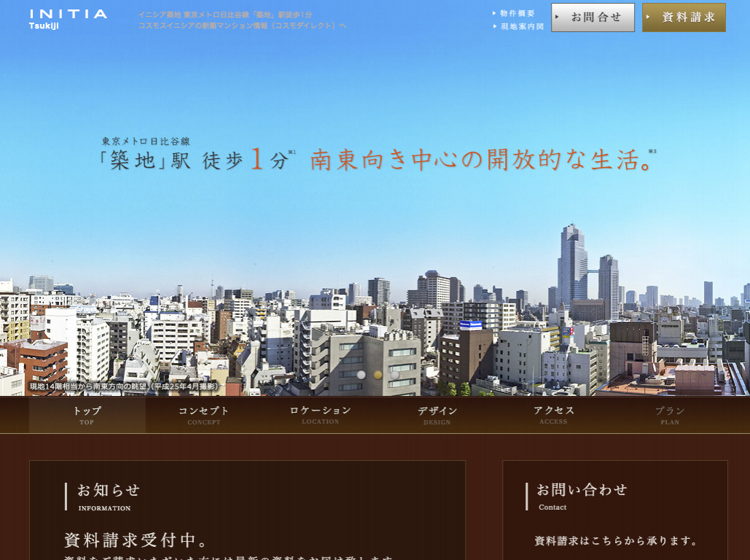Switch to the ロケーション LOCATION tab
This screenshot has height=560, width=750.
(x=320, y=415)
